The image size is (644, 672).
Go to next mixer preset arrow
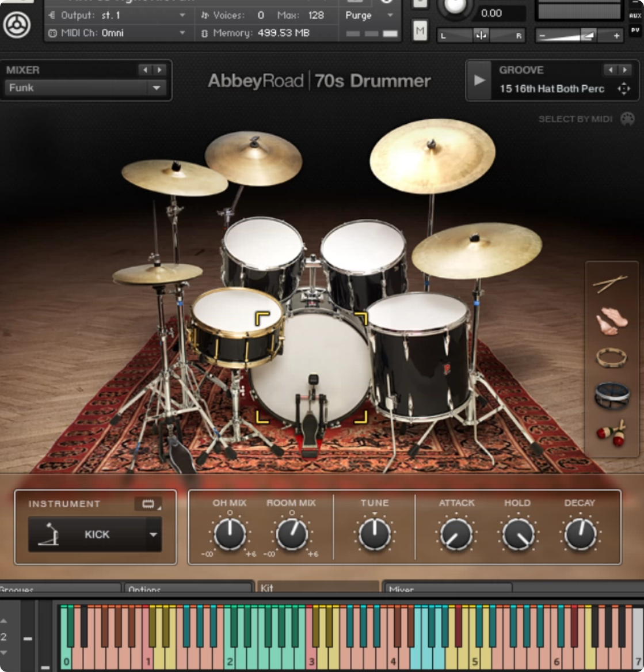[159, 70]
